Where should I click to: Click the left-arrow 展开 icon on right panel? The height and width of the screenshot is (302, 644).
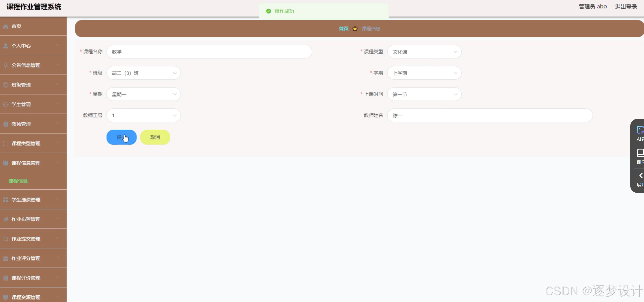point(640,176)
